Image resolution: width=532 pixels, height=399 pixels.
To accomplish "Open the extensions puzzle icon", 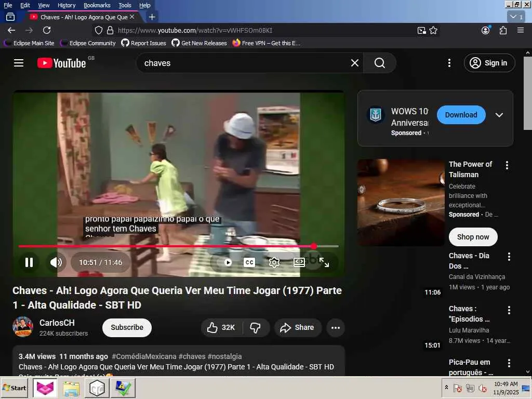I will [x=503, y=30].
